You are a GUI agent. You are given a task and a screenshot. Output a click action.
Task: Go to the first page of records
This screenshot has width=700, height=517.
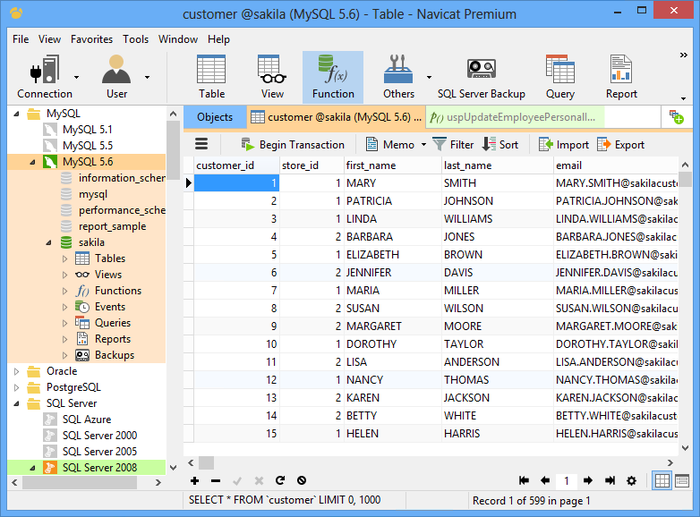click(x=524, y=480)
